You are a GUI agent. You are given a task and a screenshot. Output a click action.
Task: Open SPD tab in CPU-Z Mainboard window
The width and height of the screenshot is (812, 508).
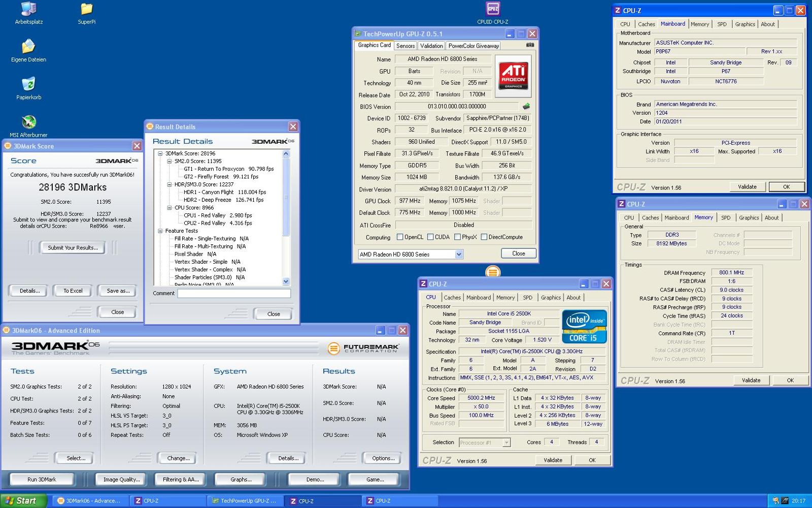pos(722,24)
